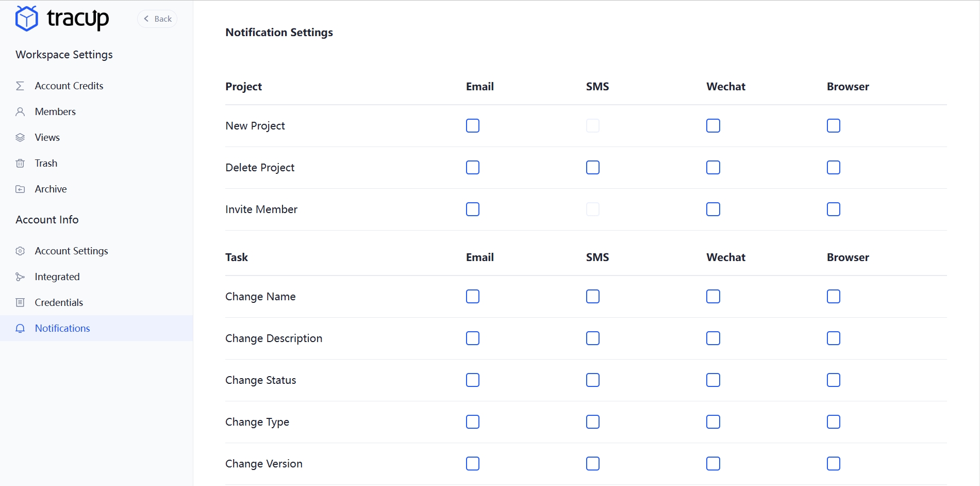Click the Notifications bell icon
Screen dimensions: 980x486
coord(20,328)
